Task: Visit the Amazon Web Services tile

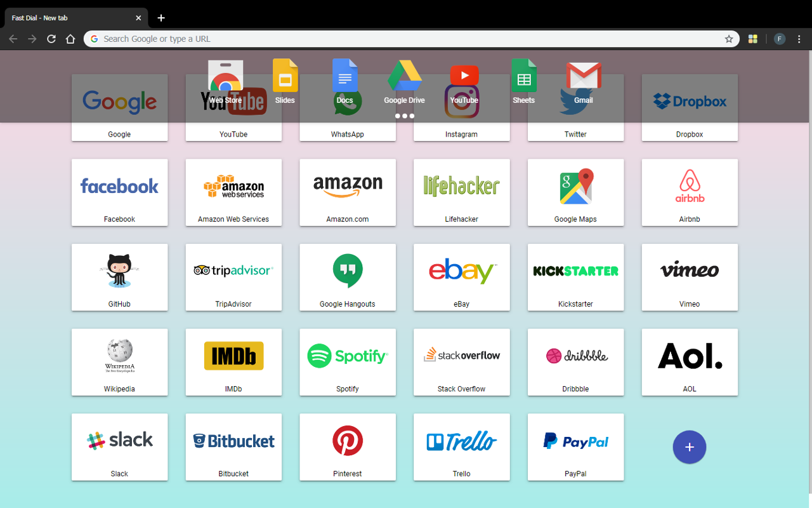Action: pyautogui.click(x=233, y=192)
